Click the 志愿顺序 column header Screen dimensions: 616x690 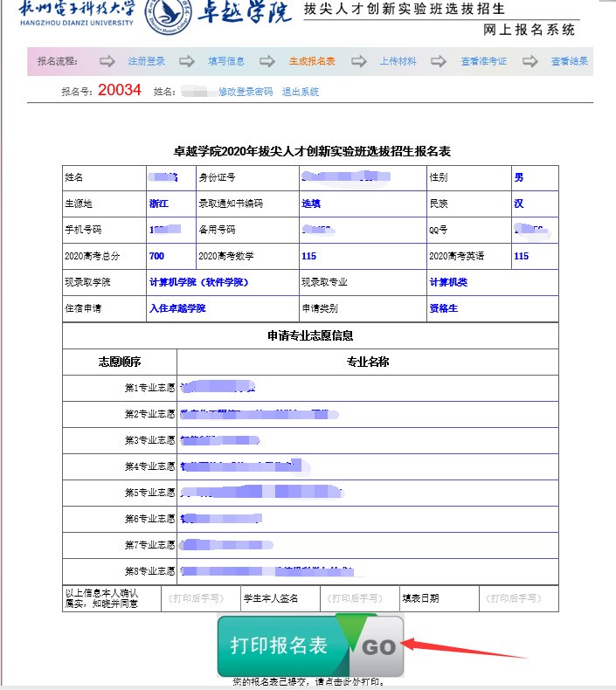tap(120, 362)
